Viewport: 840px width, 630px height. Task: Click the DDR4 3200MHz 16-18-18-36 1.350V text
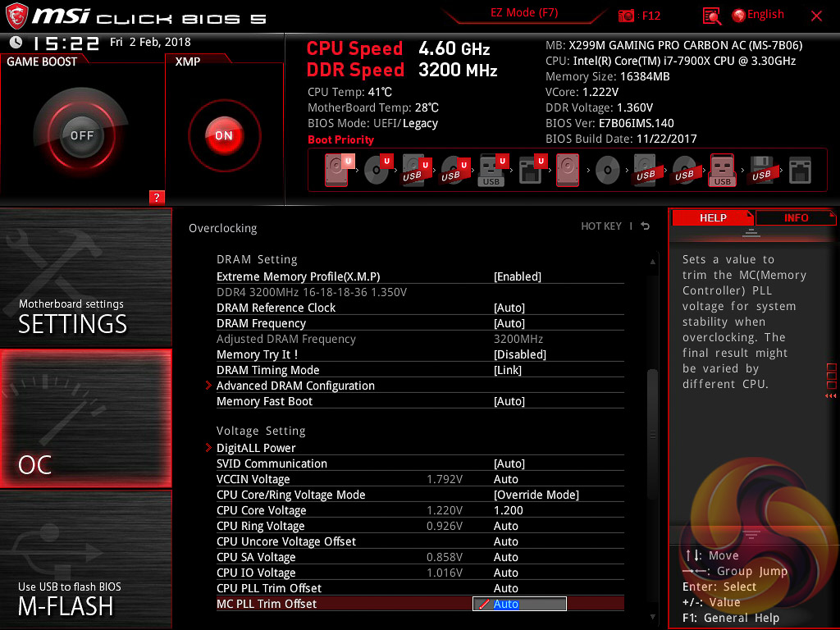click(x=311, y=292)
